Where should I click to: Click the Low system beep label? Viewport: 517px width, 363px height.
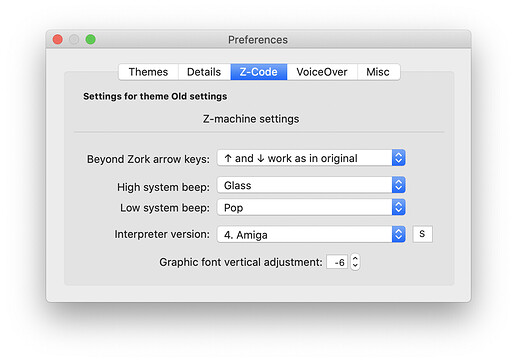pos(165,208)
